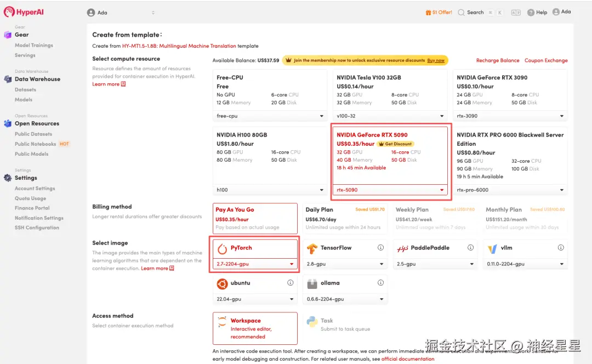Image resolution: width=592 pixels, height=364 pixels.
Task: Open the PyTorch 2.7-2204-gpu version dropdown
Action: (x=255, y=264)
